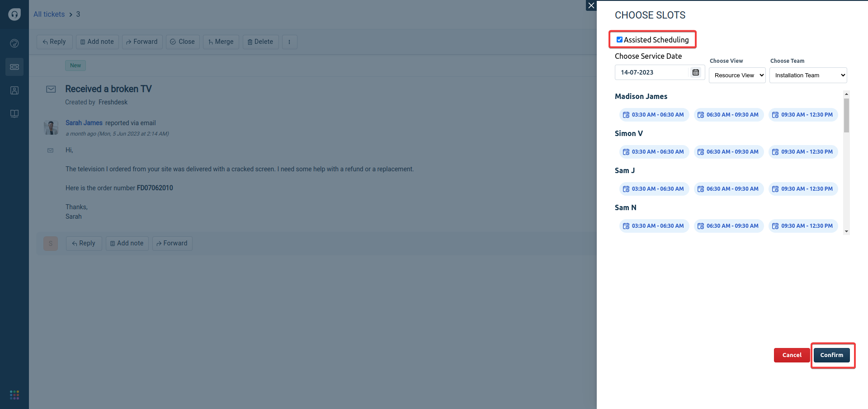Click Add note button below the message
868x409 pixels.
pyautogui.click(x=127, y=244)
